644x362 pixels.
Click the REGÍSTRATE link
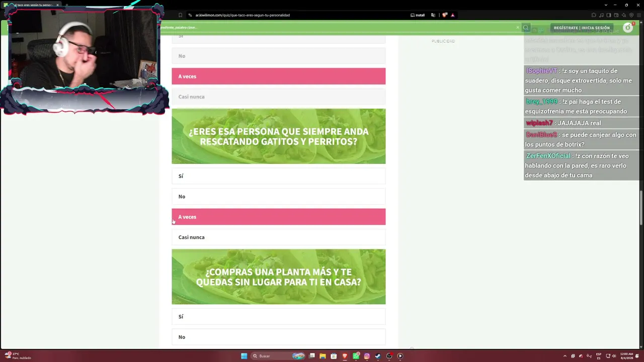(x=566, y=28)
